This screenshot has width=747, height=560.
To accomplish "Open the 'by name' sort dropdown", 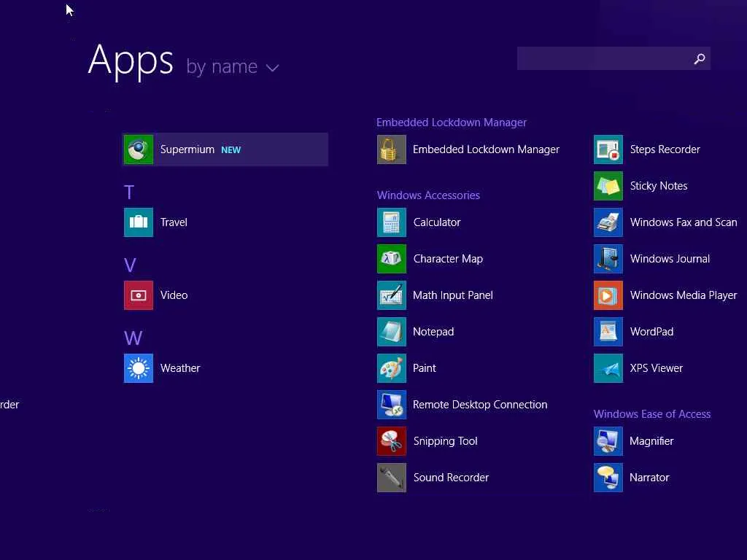I will [x=233, y=66].
